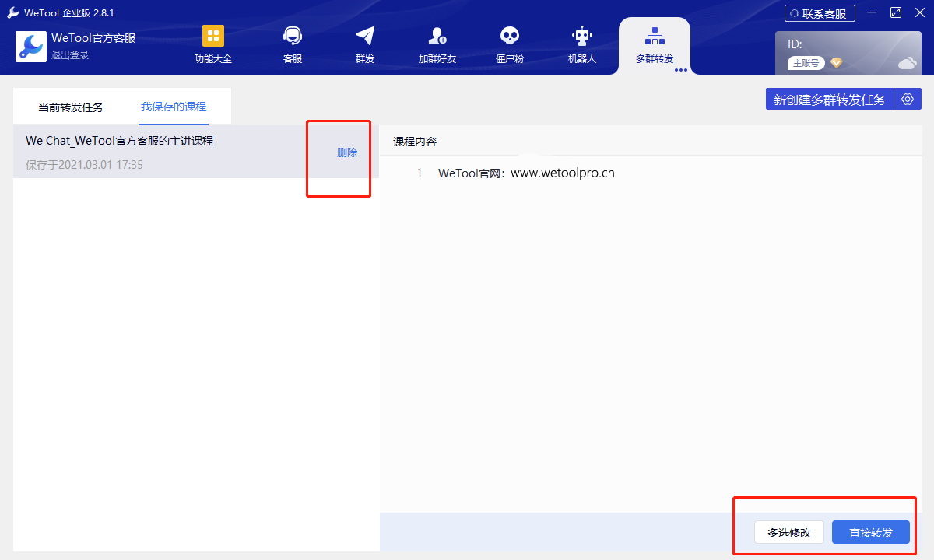Click the 多选修改 button

(x=789, y=532)
